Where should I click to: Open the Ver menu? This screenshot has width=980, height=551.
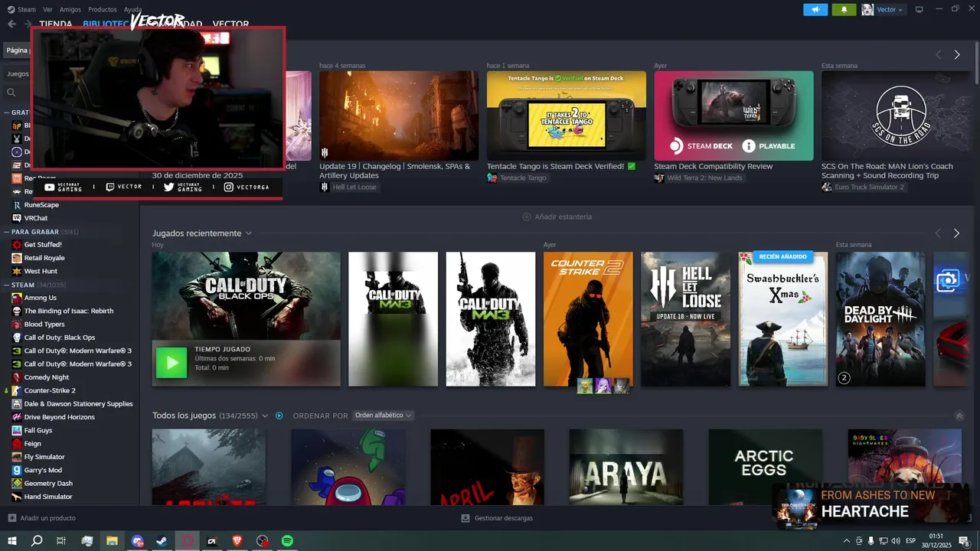point(47,9)
